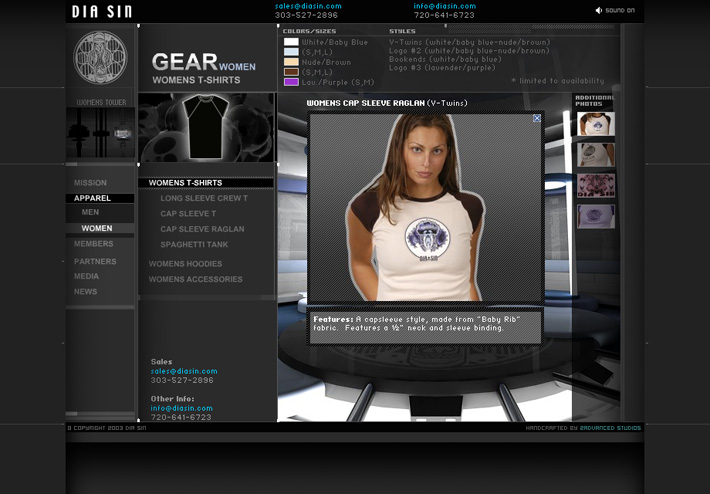Click the 'limited to availability' note
710x494 pixels.
coord(558,81)
